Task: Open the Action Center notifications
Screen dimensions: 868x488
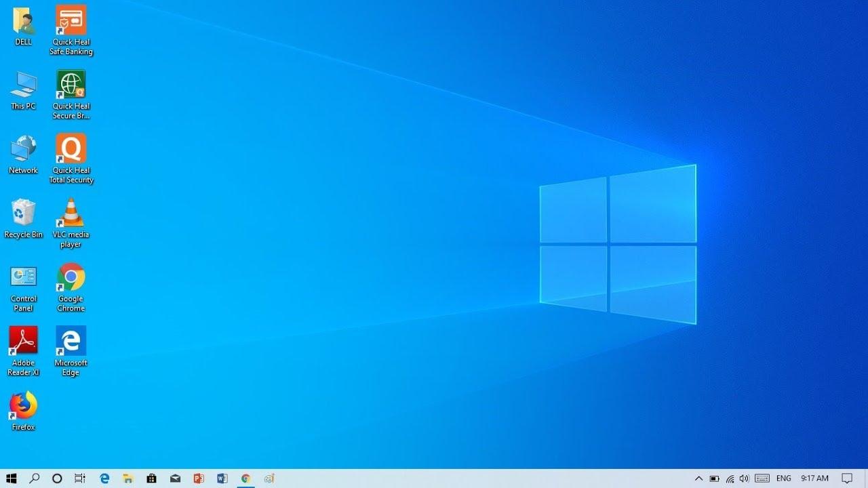Action: point(848,479)
